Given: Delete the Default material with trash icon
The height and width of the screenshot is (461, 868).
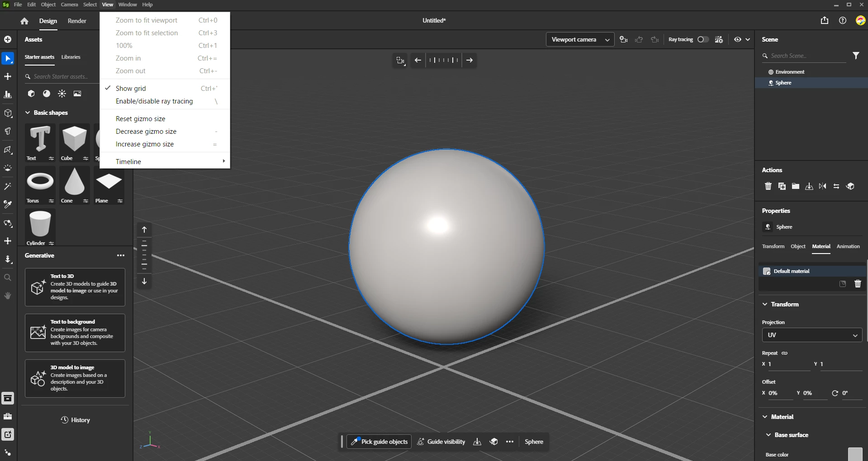Looking at the screenshot, I should [x=858, y=284].
